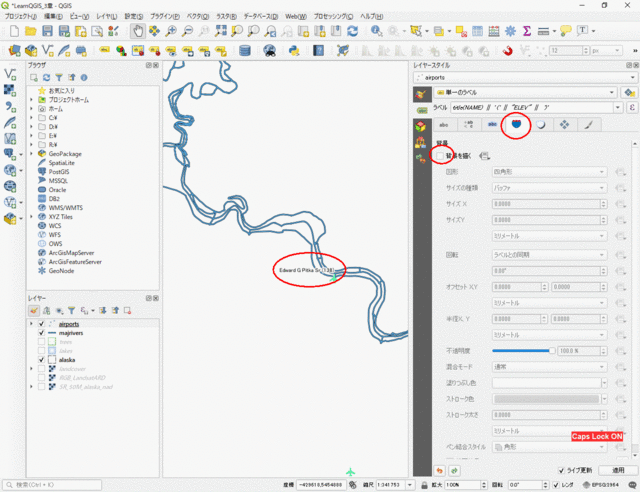Image resolution: width=640 pixels, height=492 pixels.
Task: Click the scale lock padlock icon
Action: (424, 485)
